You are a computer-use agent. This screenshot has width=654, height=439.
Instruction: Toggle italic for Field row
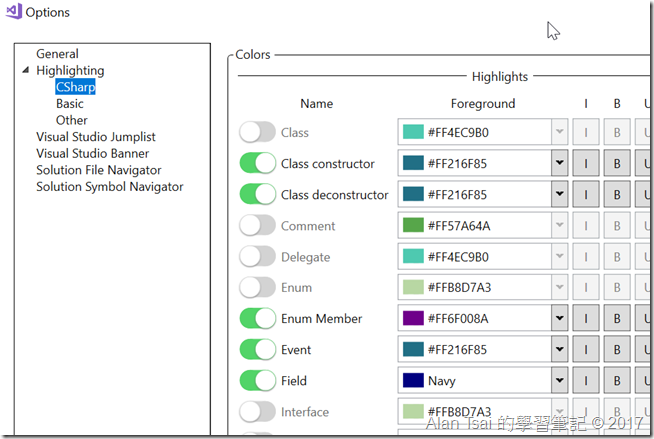pos(586,381)
